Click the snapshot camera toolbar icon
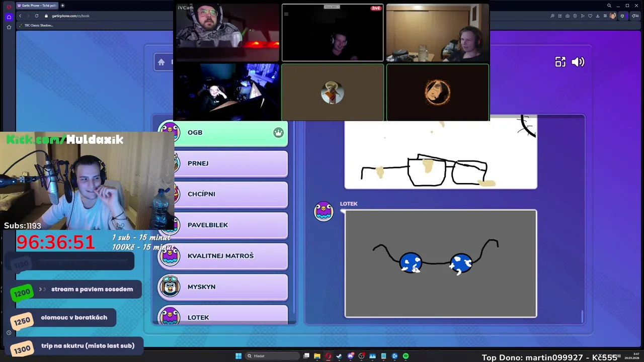The image size is (644, 362). point(568,16)
